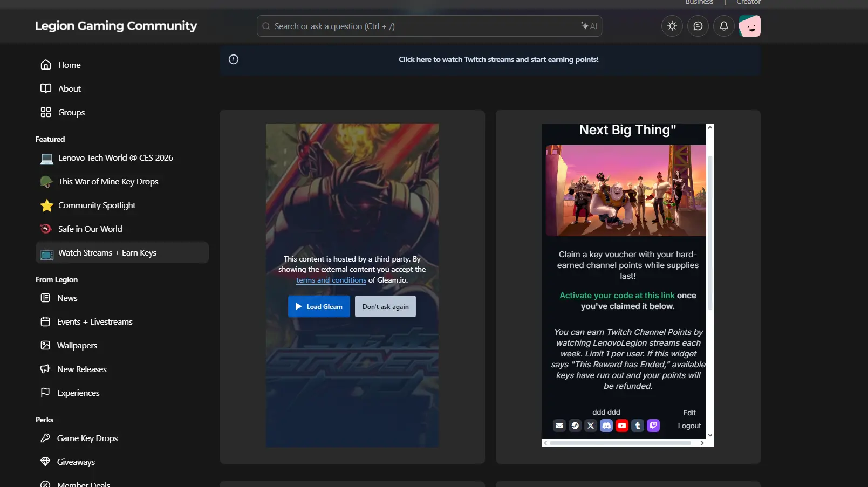Open the About page
Image resolution: width=868 pixels, height=487 pixels.
pyautogui.click(x=122, y=88)
